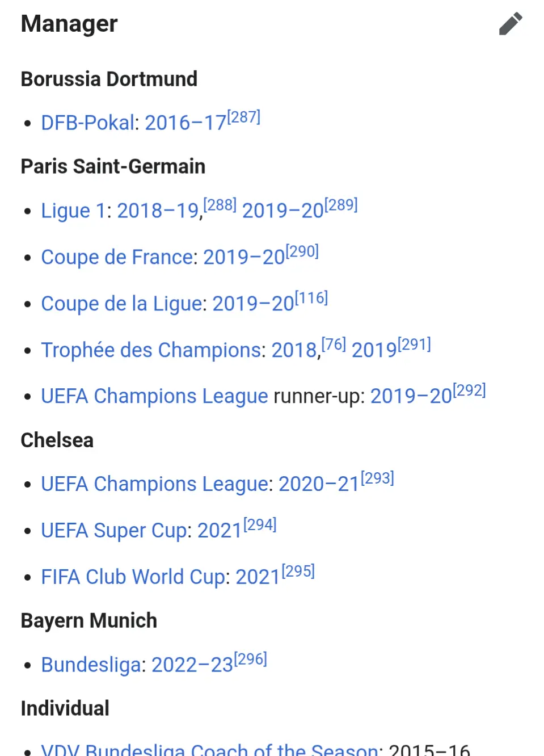Screen dimensions: 544x756
Task: Open the VDV Bundesliga Coach of the Season link
Action: point(209,750)
